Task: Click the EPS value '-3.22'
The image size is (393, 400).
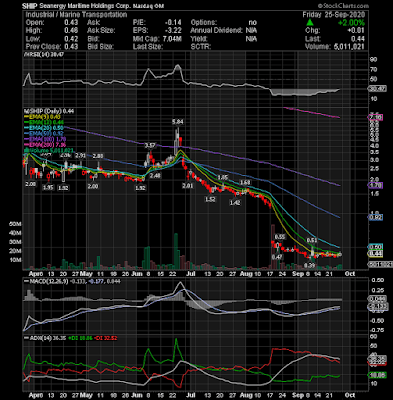Action: tap(173, 31)
